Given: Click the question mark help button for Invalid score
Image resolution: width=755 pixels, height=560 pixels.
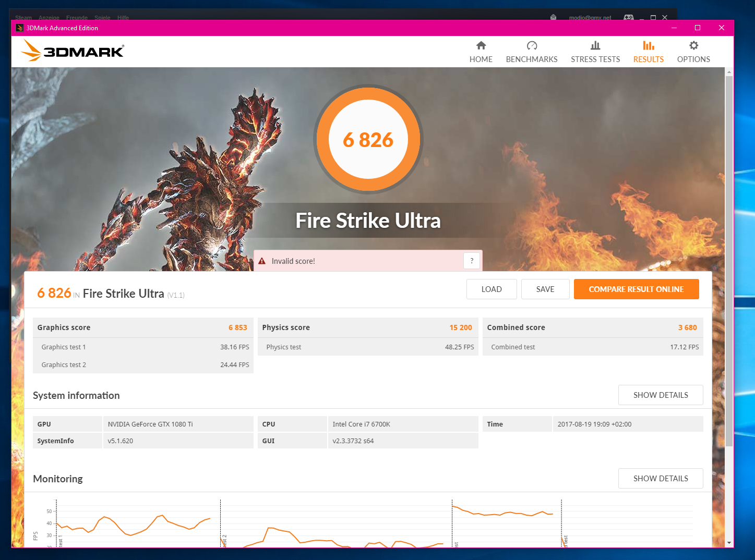Looking at the screenshot, I should [x=472, y=261].
